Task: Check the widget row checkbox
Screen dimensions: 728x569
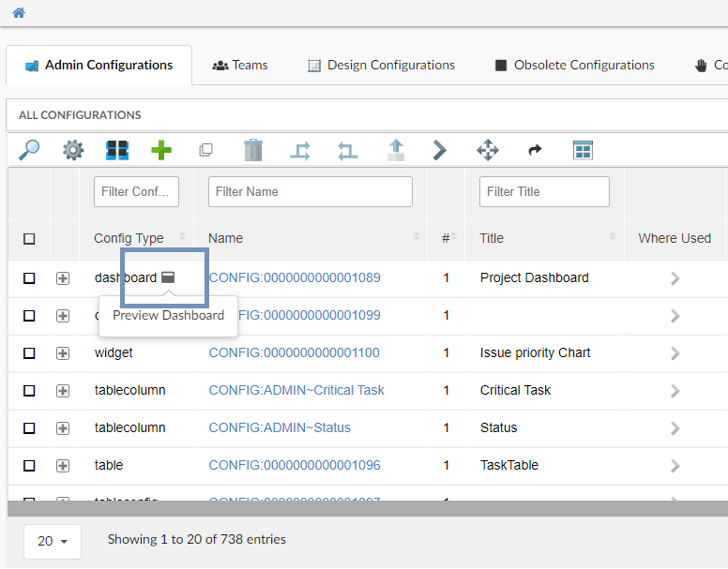Action: (29, 353)
